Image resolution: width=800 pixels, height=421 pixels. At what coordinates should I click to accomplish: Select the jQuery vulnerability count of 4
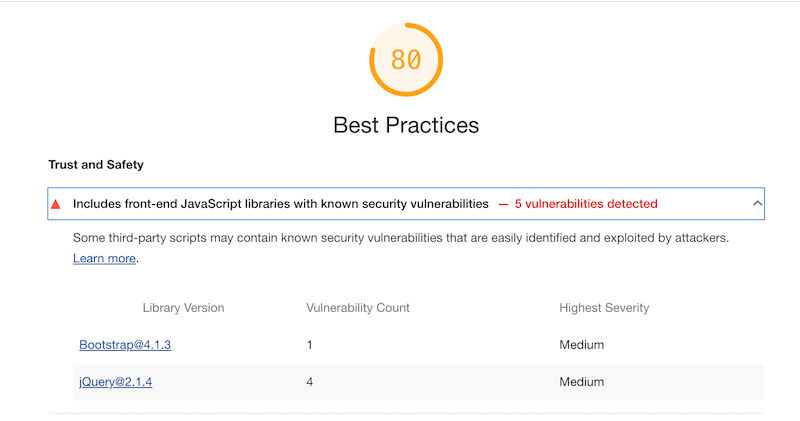[x=309, y=382]
